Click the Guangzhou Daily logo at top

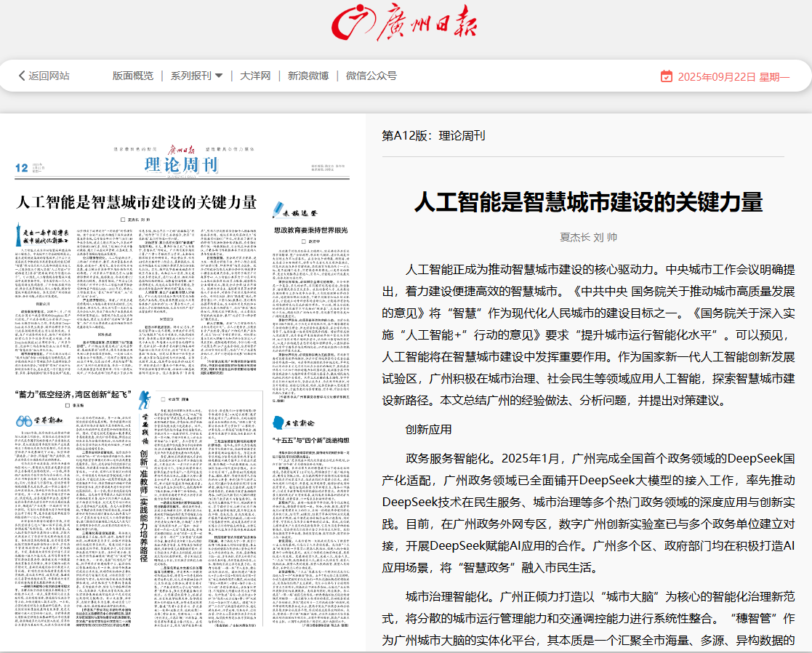point(405,23)
